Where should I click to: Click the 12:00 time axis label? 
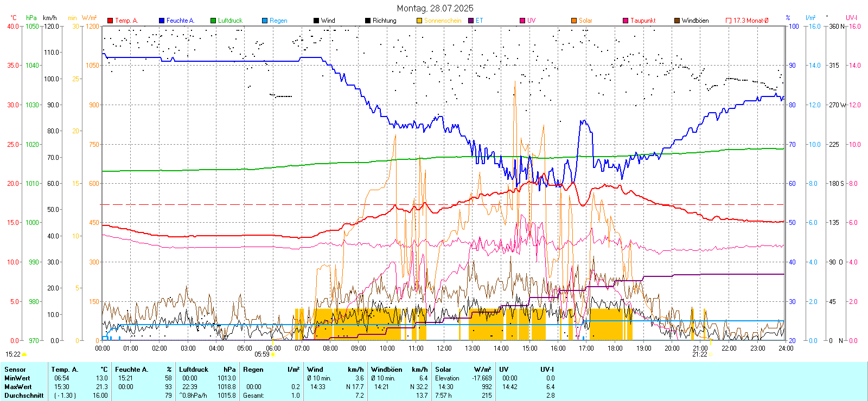pyautogui.click(x=444, y=348)
